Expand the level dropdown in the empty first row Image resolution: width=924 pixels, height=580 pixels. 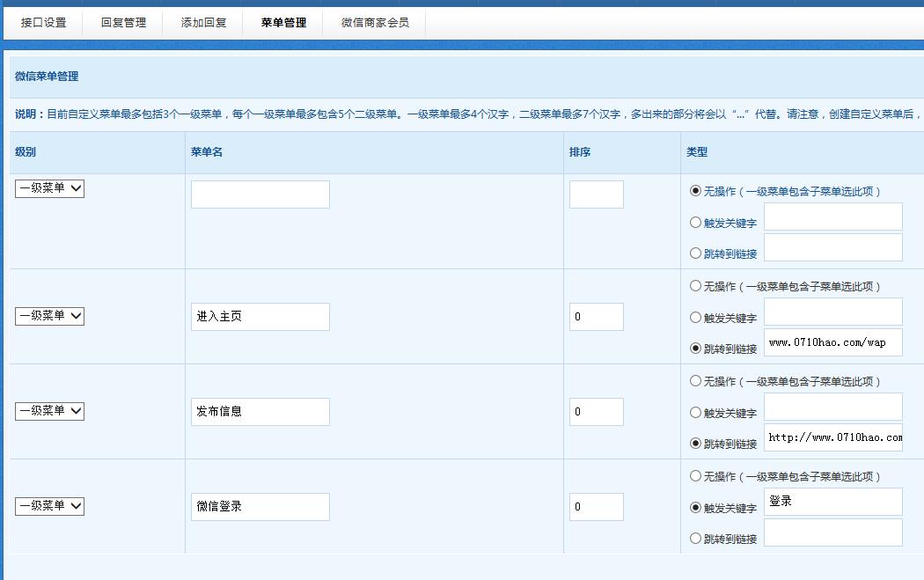(49, 188)
